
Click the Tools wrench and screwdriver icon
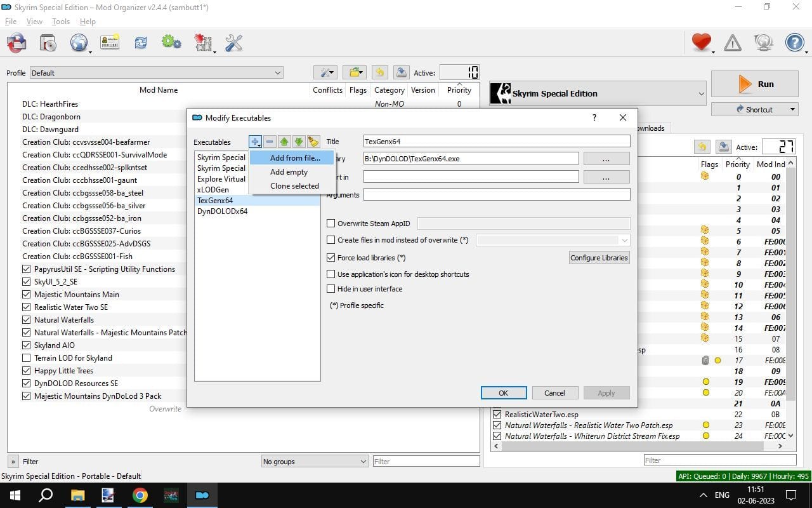233,42
